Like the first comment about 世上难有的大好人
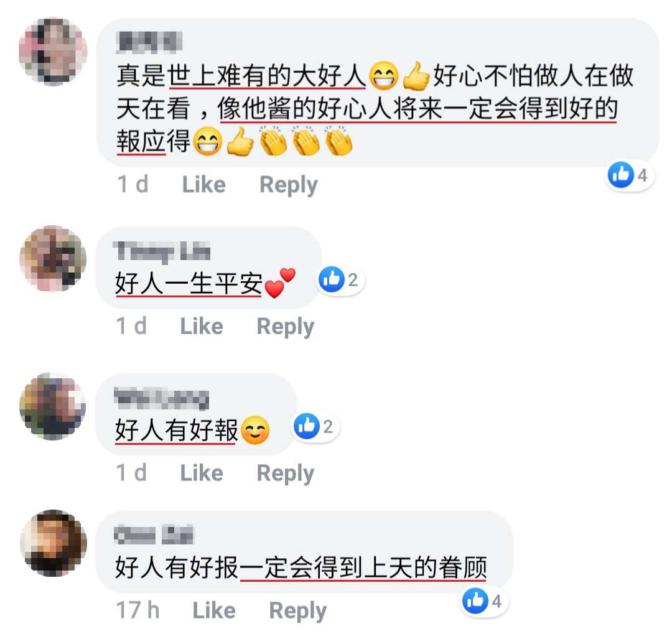The height and width of the screenshot is (634, 672). click(204, 185)
